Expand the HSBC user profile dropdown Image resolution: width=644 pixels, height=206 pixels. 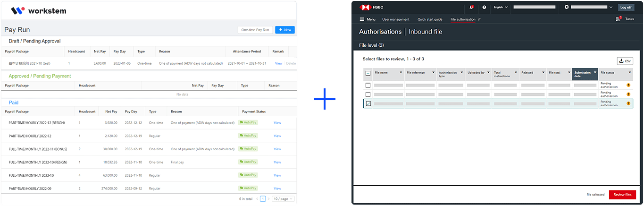coord(611,7)
